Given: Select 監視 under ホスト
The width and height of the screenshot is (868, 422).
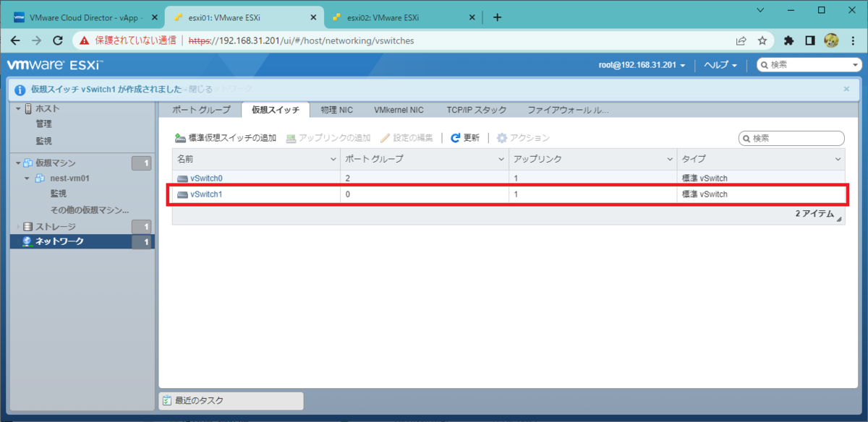Looking at the screenshot, I should [43, 141].
